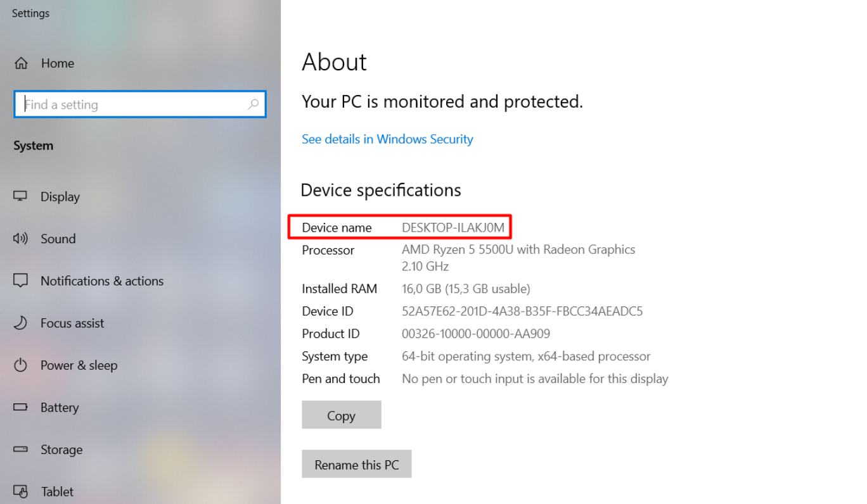The height and width of the screenshot is (504, 867).
Task: Click the Storage drive icon
Action: pos(21,450)
